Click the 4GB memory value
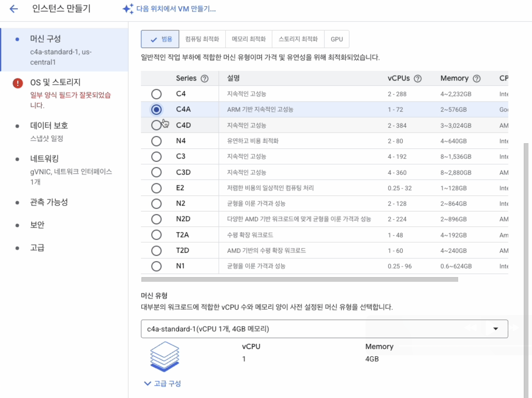532x398 pixels. [x=372, y=359]
